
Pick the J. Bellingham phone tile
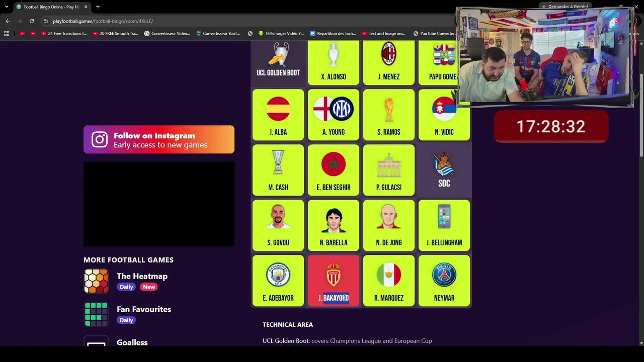[444, 225]
